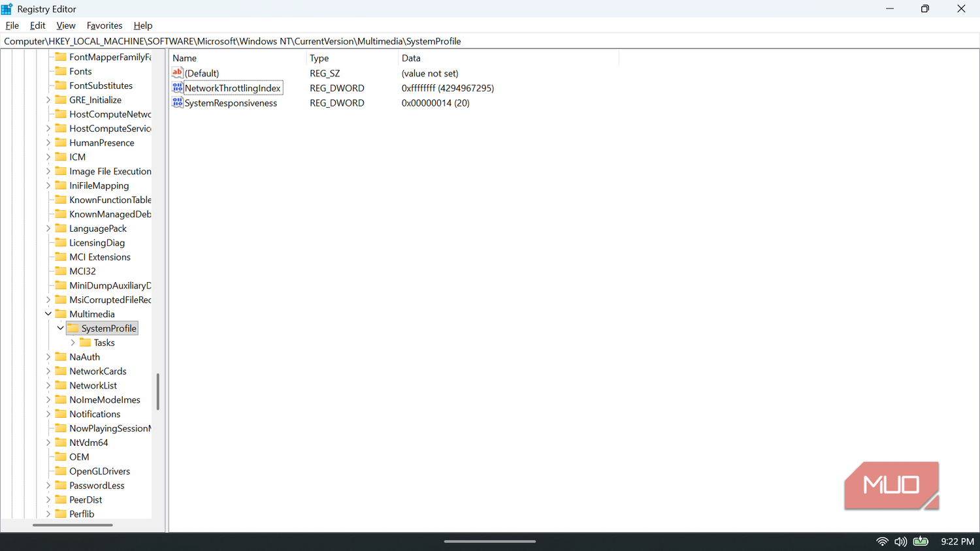Open the File menu

(12, 25)
